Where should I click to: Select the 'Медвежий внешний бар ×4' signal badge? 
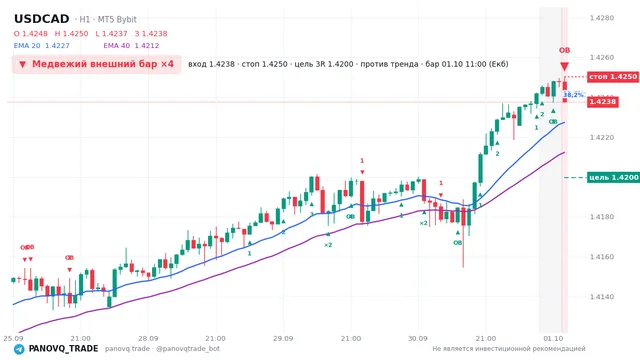click(97, 64)
